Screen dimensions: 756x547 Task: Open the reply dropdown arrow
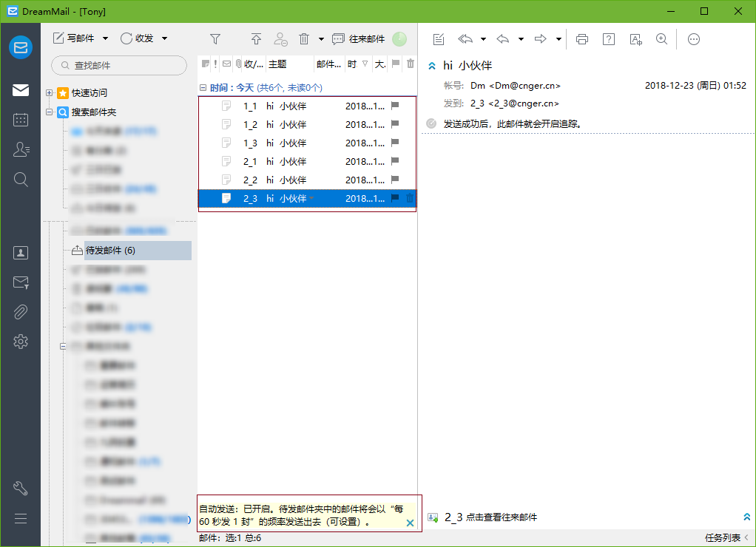coord(521,39)
